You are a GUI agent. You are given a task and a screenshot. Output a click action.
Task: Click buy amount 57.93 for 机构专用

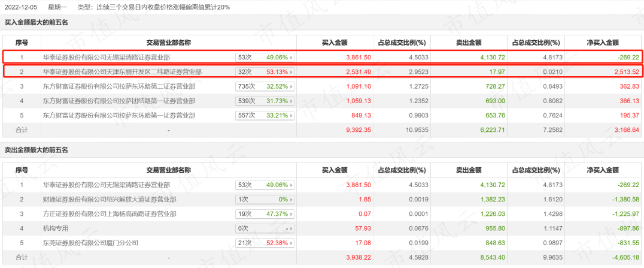[364, 228]
